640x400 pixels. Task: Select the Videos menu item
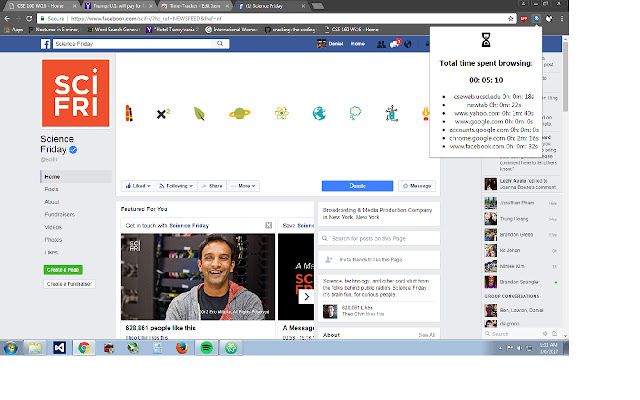[x=53, y=227]
